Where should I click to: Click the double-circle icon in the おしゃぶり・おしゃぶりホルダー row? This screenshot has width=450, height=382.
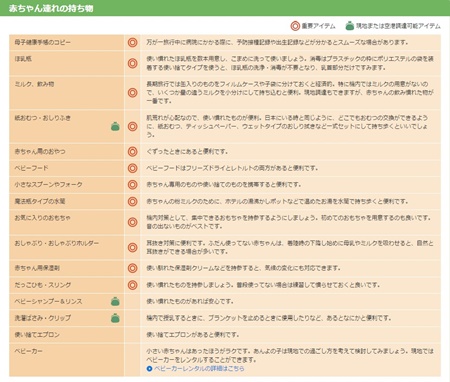[132, 247]
